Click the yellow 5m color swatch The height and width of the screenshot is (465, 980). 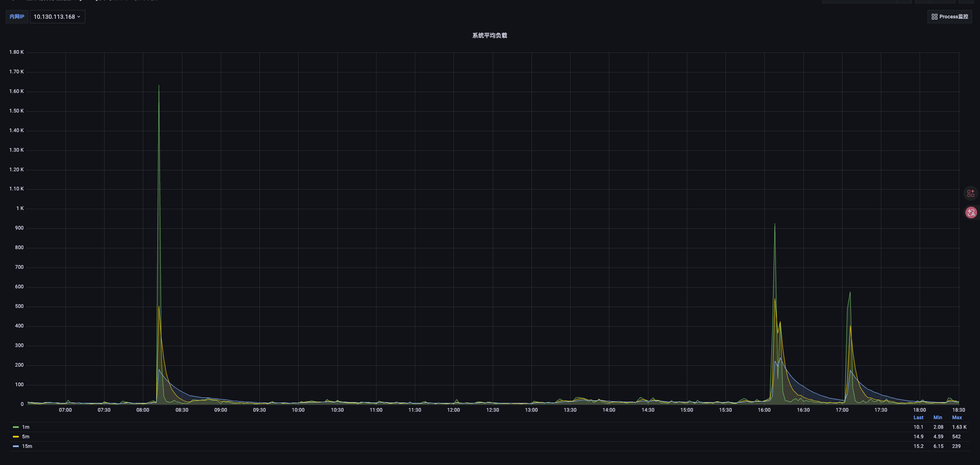click(16, 437)
